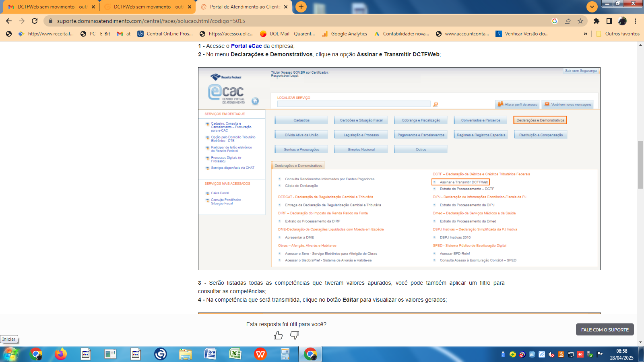The width and height of the screenshot is (644, 362).
Task: Rate the answer with thumbs up
Action: 278,335
